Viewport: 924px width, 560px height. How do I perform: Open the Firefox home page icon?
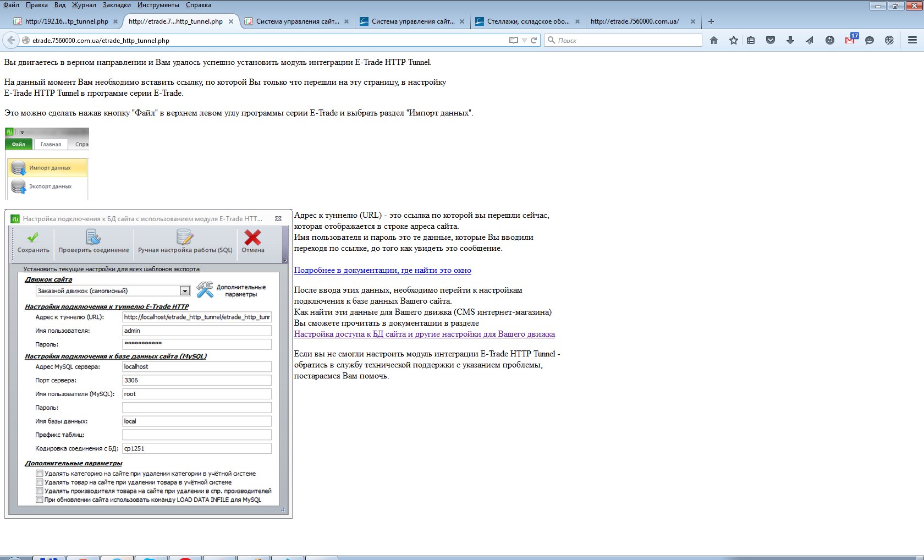[714, 40]
